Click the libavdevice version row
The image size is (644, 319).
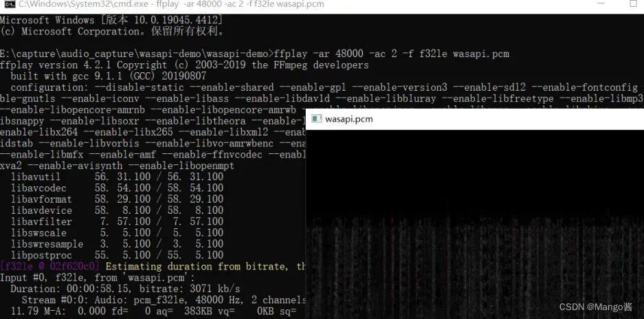[x=117, y=210]
